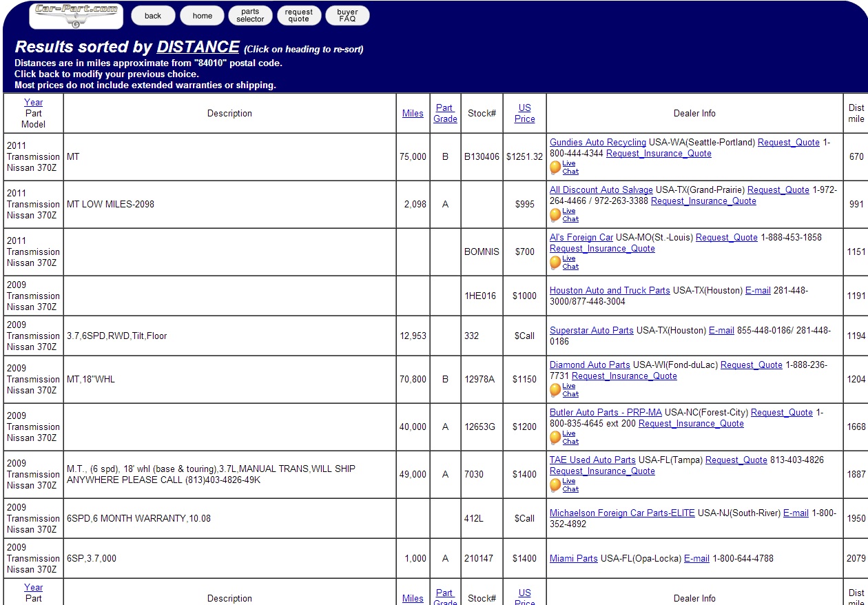Open Live Chat icon for TAE Used Auto Parts

555,485
